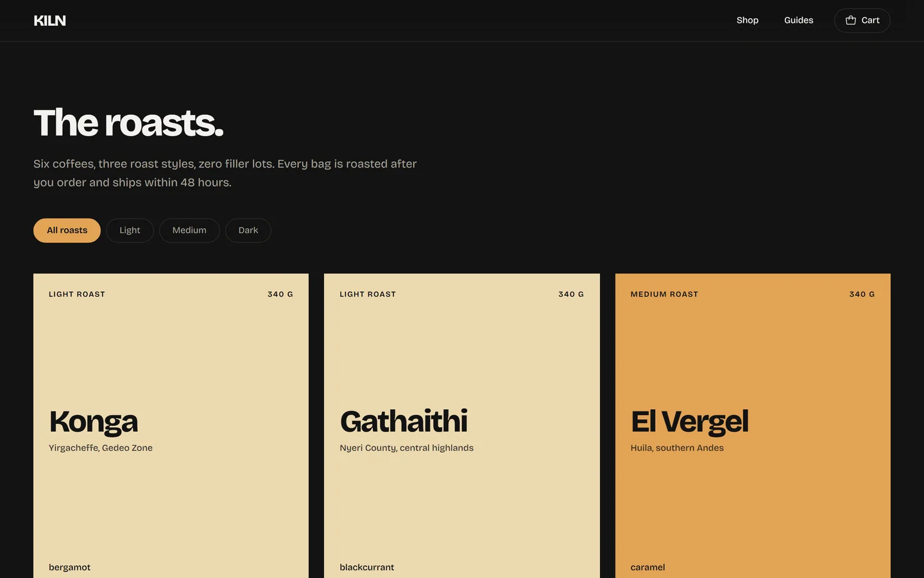Click the Medium Roast label on El Vergel
The height and width of the screenshot is (578, 924).
pos(664,294)
